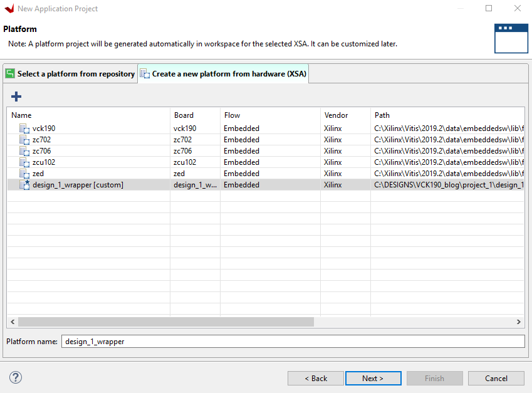This screenshot has height=393, width=532.
Task: Open the help question mark icon
Action: point(16,377)
